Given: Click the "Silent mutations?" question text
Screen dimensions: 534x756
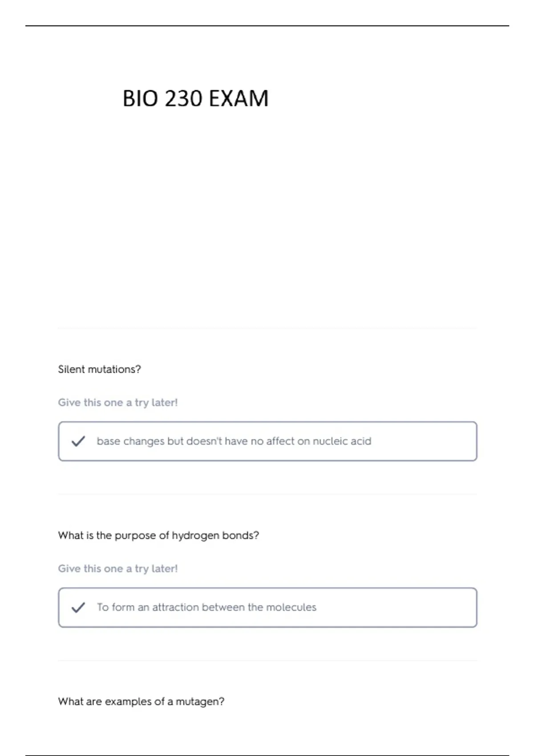Looking at the screenshot, I should click(x=99, y=369).
